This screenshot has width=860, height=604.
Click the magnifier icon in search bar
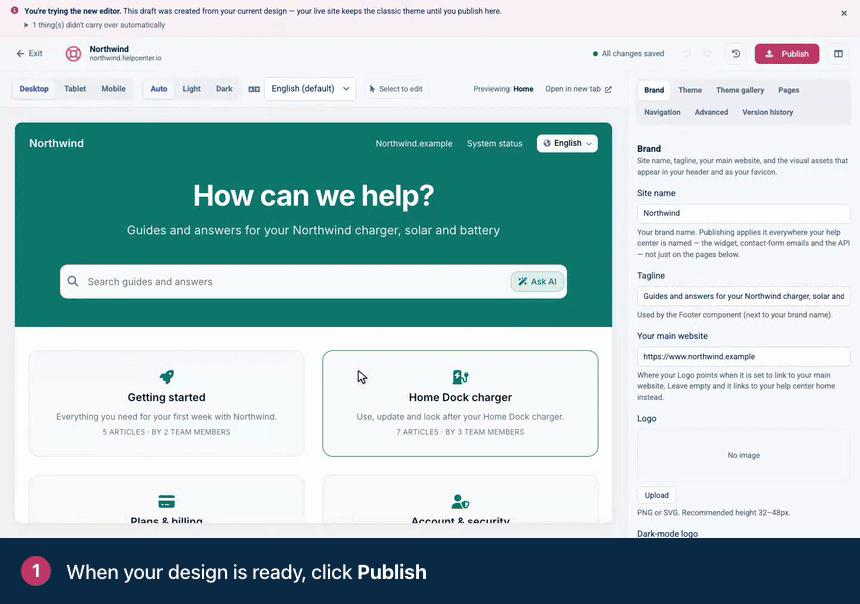[x=72, y=281]
